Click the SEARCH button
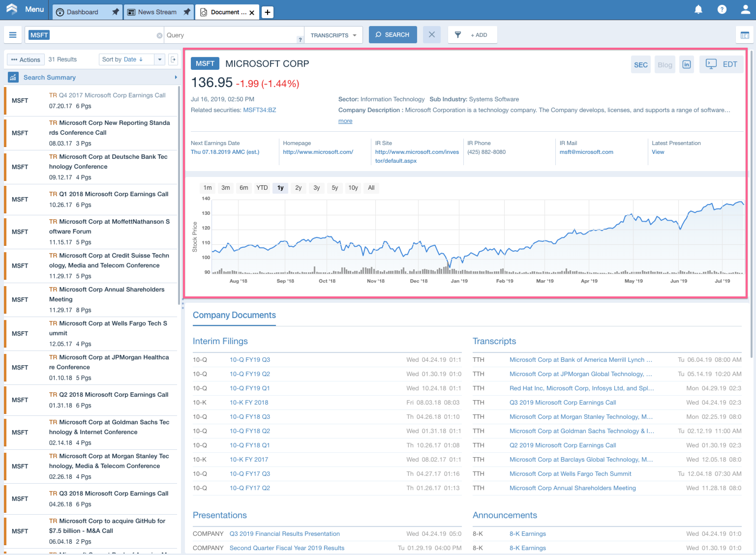This screenshot has height=555, width=756. tap(393, 35)
